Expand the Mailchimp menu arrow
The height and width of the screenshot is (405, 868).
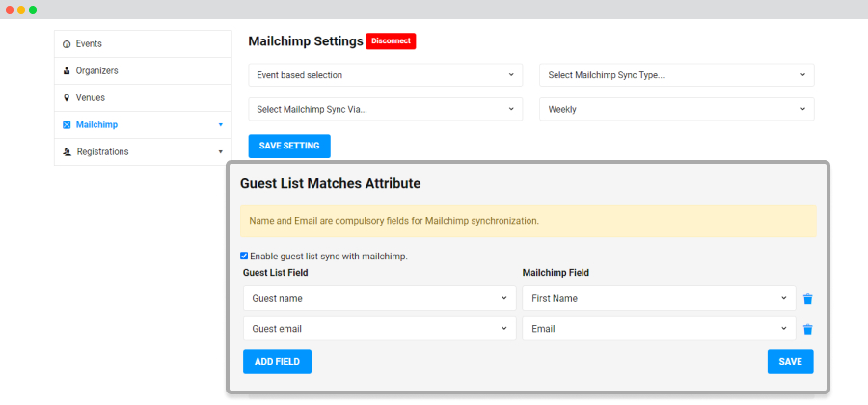pos(220,125)
